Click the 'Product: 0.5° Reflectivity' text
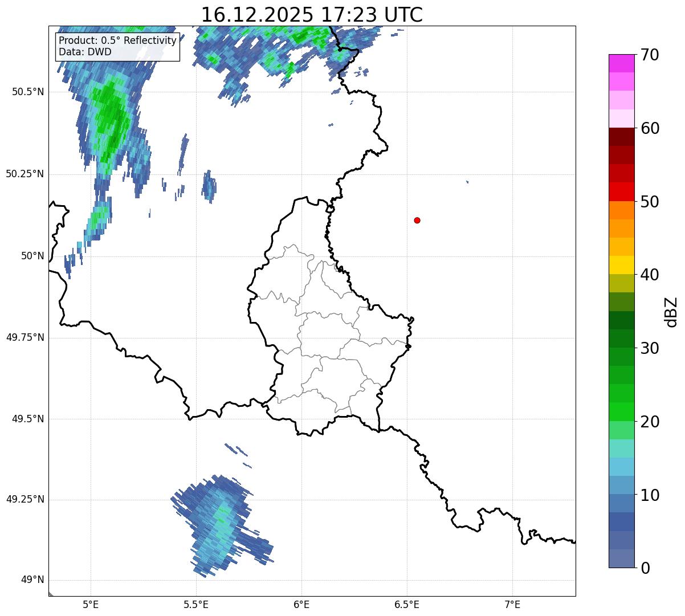This screenshot has width=685, height=616. click(x=117, y=41)
